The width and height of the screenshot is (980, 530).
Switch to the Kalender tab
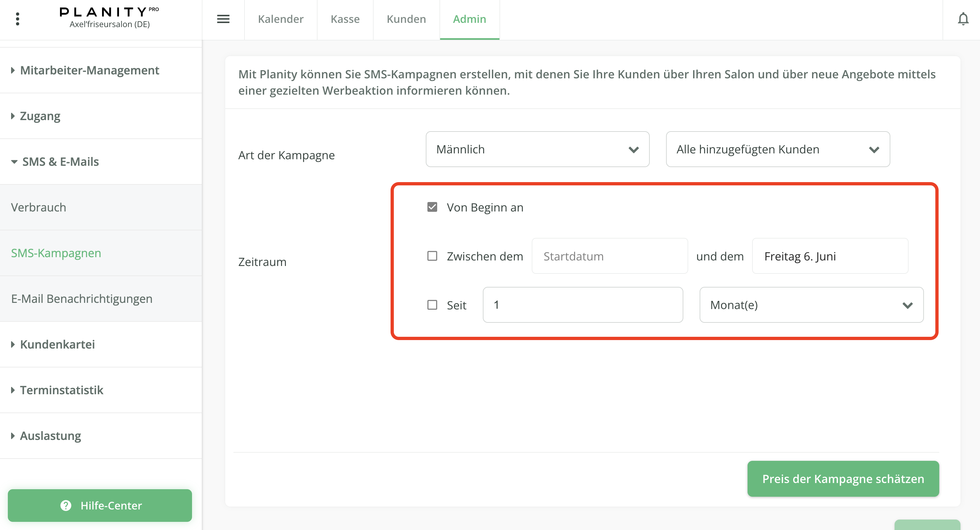[280, 19]
